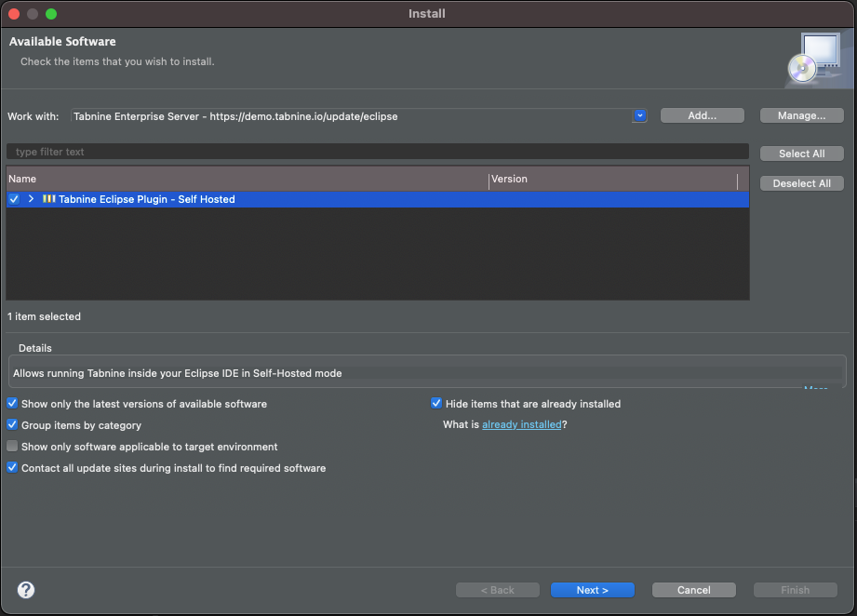Click the Tabnine plugin category icon

(49, 199)
